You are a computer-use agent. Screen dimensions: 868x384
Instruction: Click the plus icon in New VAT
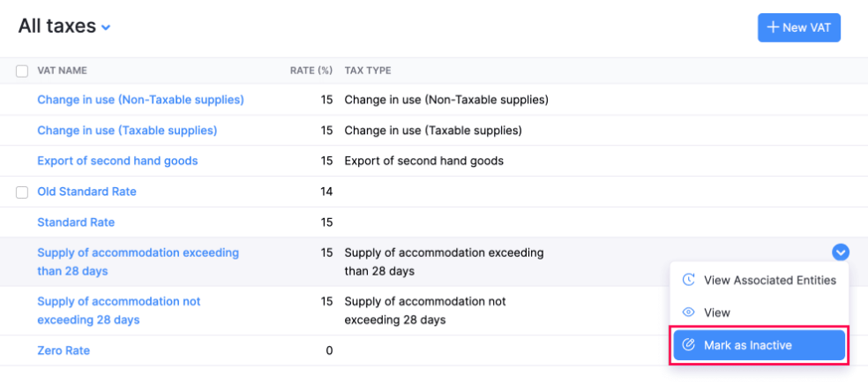[773, 27]
